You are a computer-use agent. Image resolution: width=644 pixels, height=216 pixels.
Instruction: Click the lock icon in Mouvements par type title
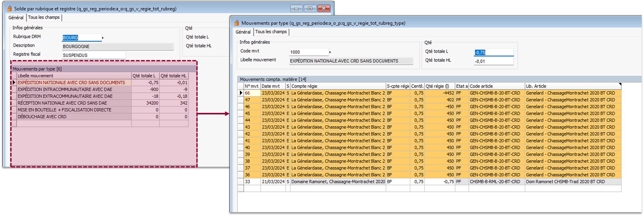(x=237, y=23)
